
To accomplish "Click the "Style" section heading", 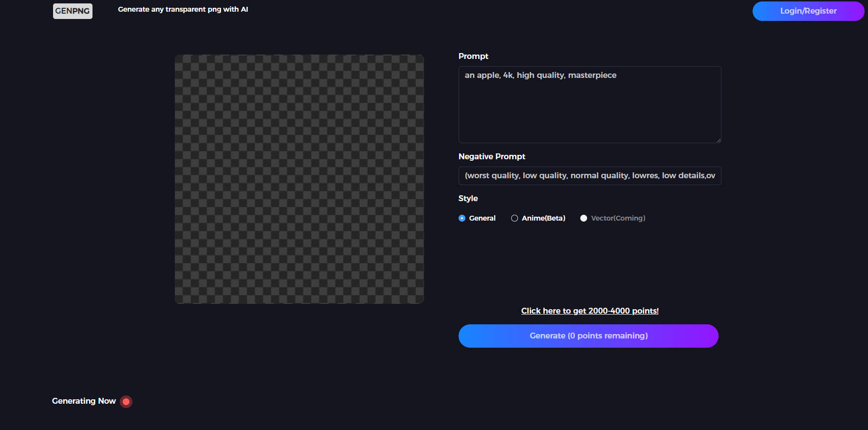I will pos(468,198).
